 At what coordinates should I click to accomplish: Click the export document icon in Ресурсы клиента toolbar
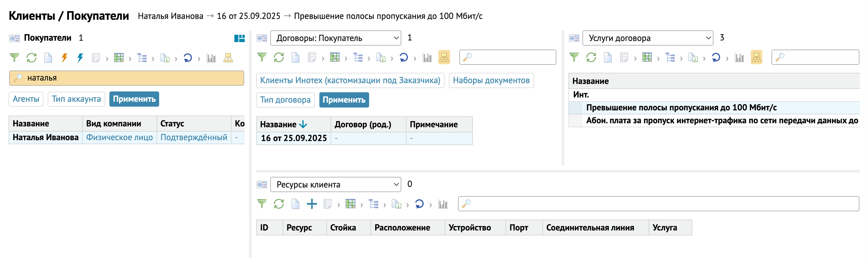coord(396,204)
